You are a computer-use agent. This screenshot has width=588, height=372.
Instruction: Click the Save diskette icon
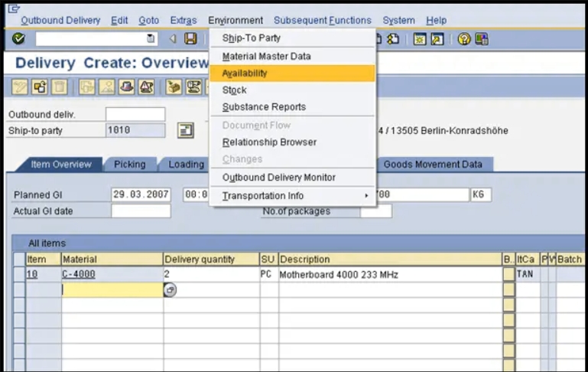point(190,39)
